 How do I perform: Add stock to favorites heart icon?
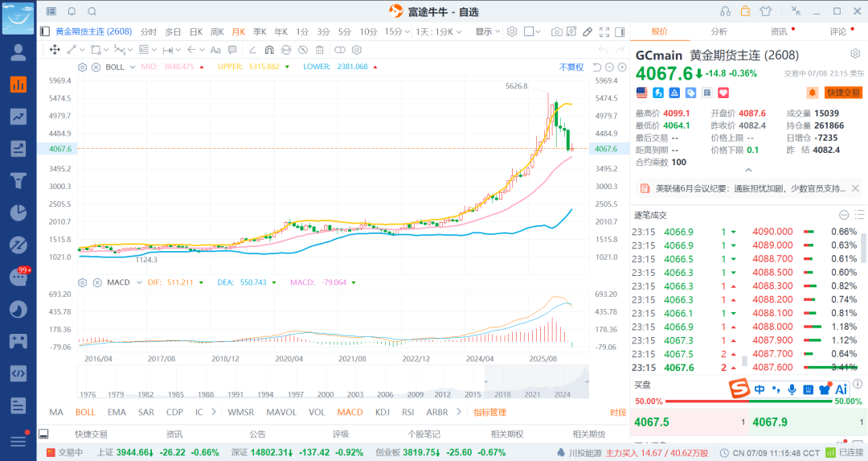click(x=723, y=93)
